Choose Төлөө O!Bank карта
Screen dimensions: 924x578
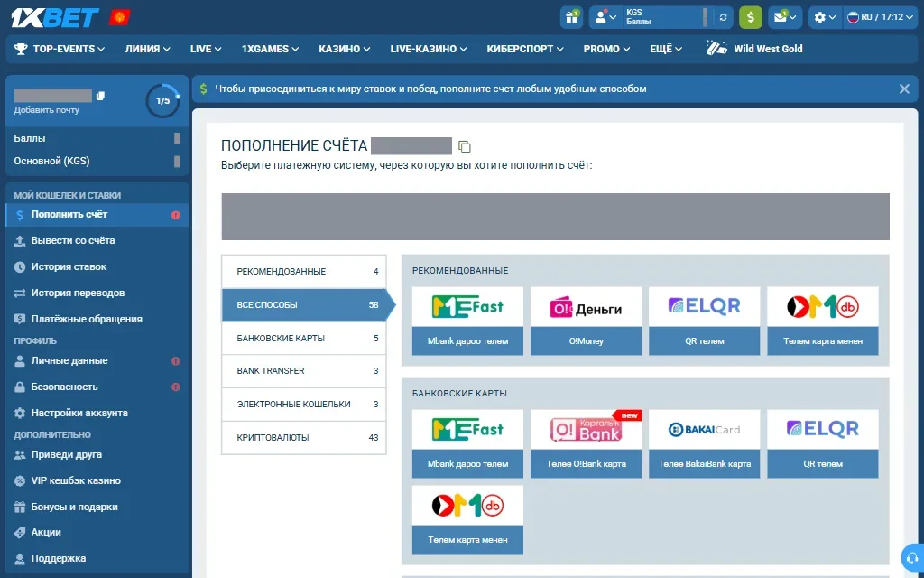pyautogui.click(x=586, y=443)
